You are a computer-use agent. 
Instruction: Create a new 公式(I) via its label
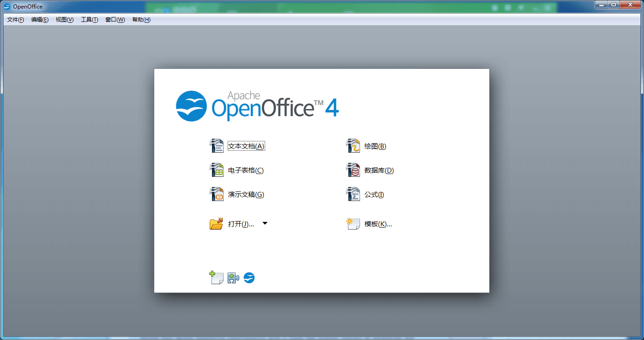pos(374,195)
